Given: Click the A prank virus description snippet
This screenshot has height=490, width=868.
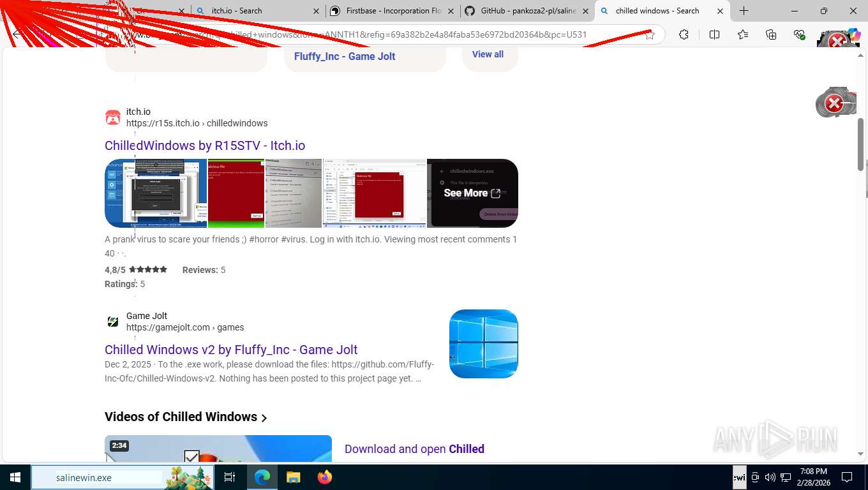Looking at the screenshot, I should (x=311, y=246).
